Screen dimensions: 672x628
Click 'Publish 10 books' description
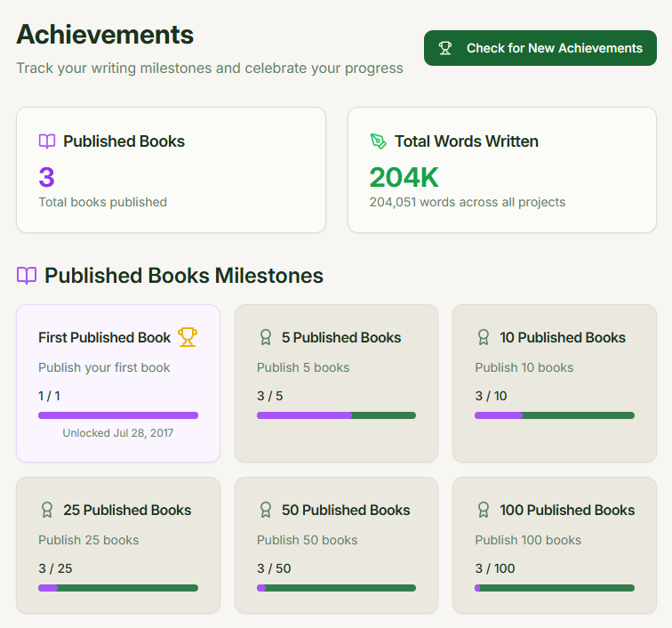(524, 367)
